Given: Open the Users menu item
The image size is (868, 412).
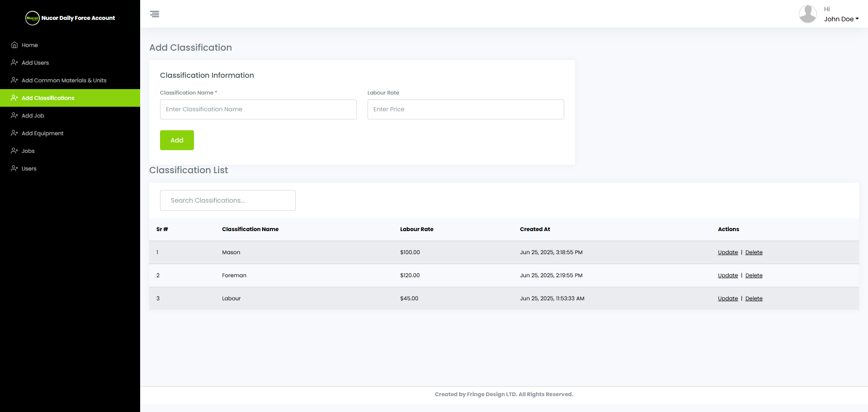Looking at the screenshot, I should (x=29, y=169).
